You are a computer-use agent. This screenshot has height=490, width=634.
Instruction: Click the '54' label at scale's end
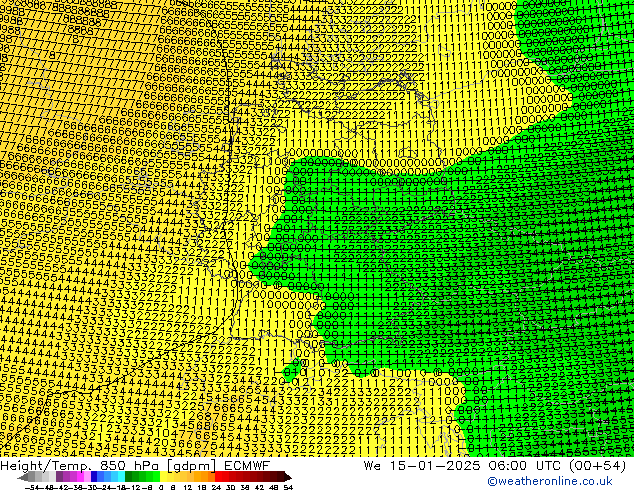288,488
